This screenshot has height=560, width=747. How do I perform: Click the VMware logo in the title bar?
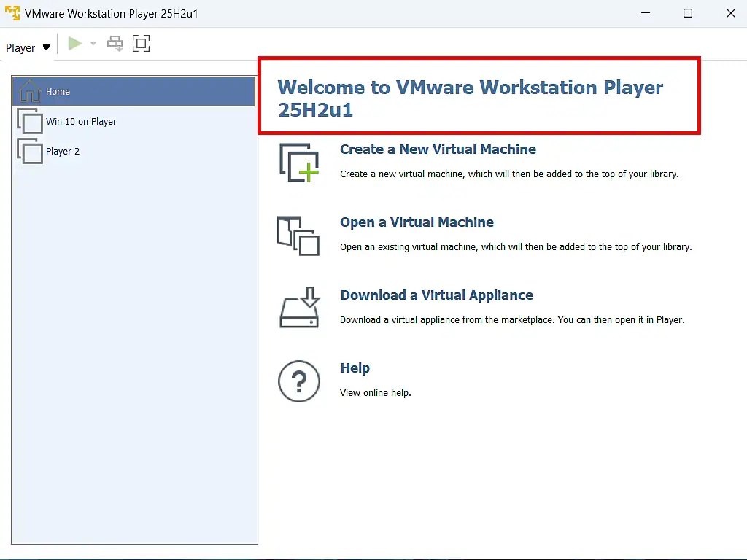[x=12, y=12]
